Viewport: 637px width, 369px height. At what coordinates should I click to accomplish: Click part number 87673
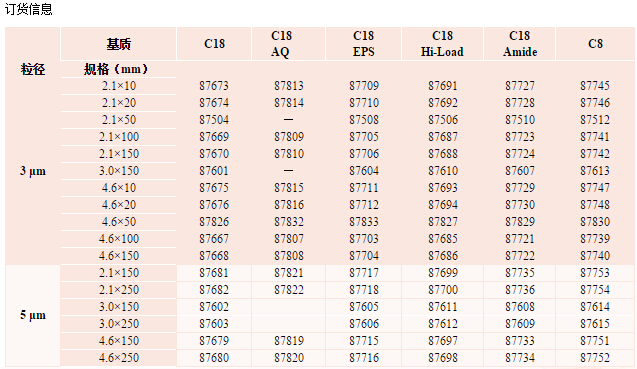[214, 86]
